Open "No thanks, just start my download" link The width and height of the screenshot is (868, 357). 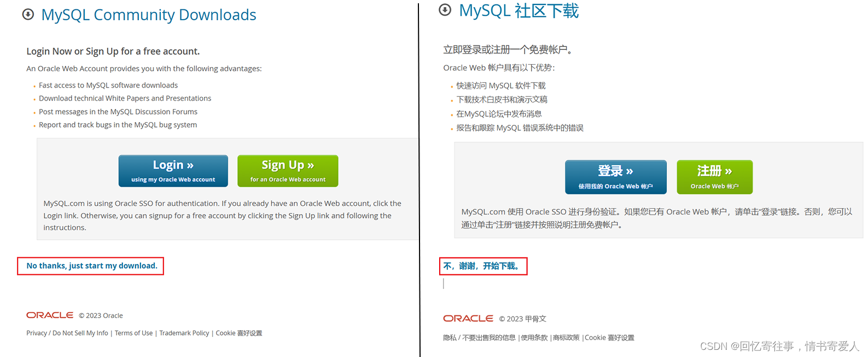click(92, 266)
